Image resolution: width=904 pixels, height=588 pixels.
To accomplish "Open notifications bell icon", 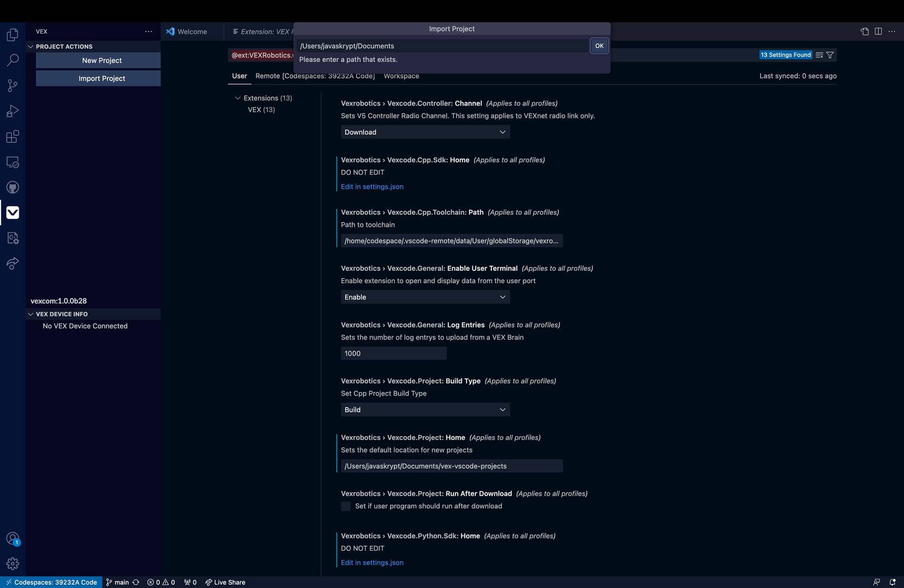I will 892,582.
